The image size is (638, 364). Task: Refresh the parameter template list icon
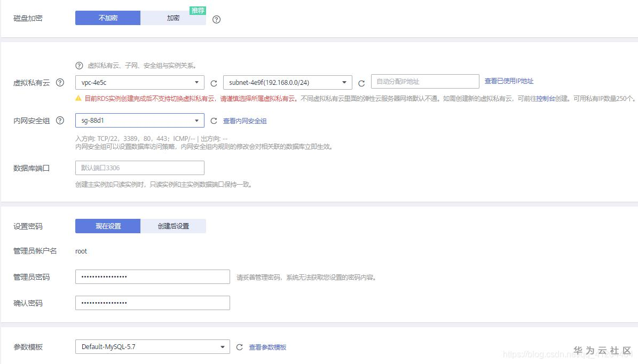tap(239, 347)
